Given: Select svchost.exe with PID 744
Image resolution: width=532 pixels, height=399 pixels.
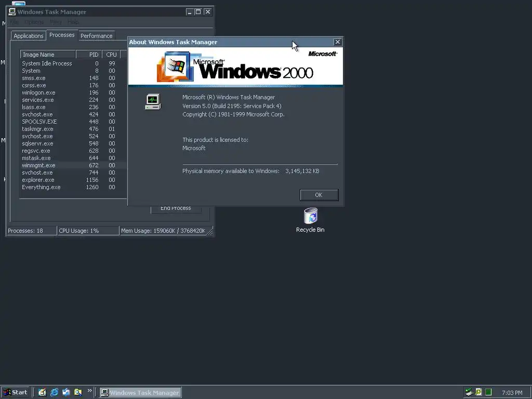Looking at the screenshot, I should coord(73,172).
